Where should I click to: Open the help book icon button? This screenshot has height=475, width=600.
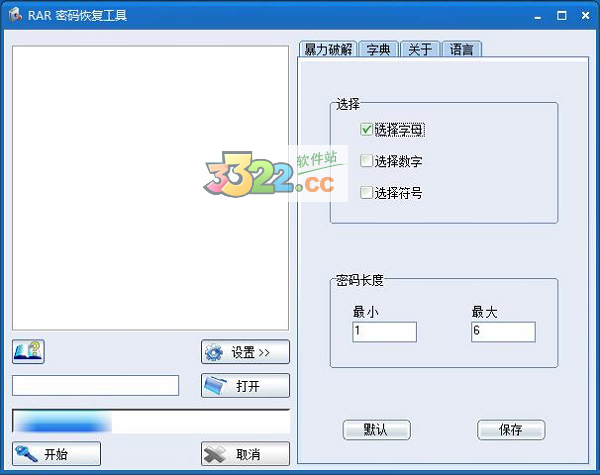pyautogui.click(x=28, y=351)
